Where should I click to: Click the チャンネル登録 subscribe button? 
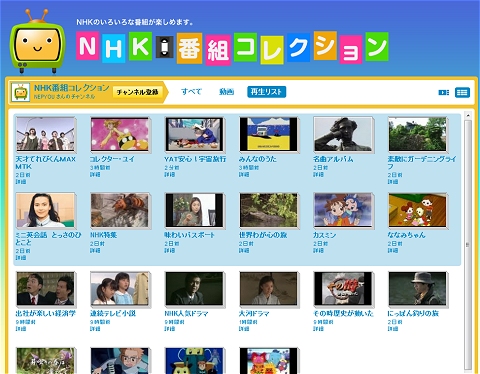(x=137, y=92)
